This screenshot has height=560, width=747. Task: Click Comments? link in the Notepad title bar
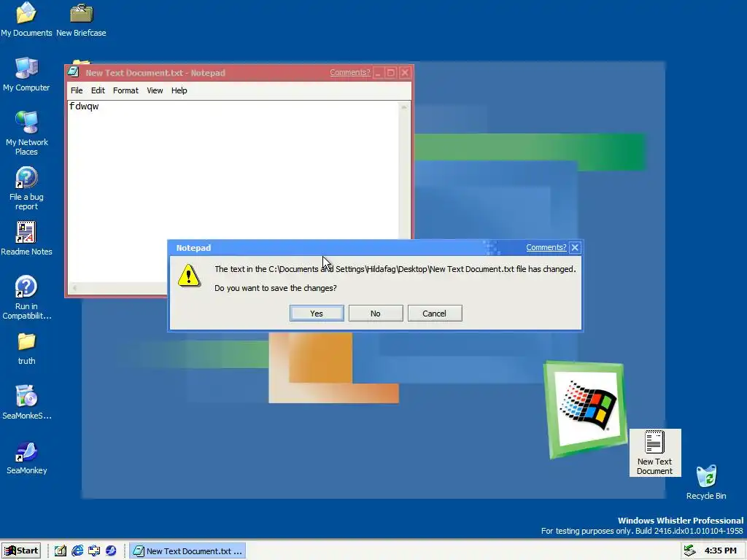tap(349, 72)
